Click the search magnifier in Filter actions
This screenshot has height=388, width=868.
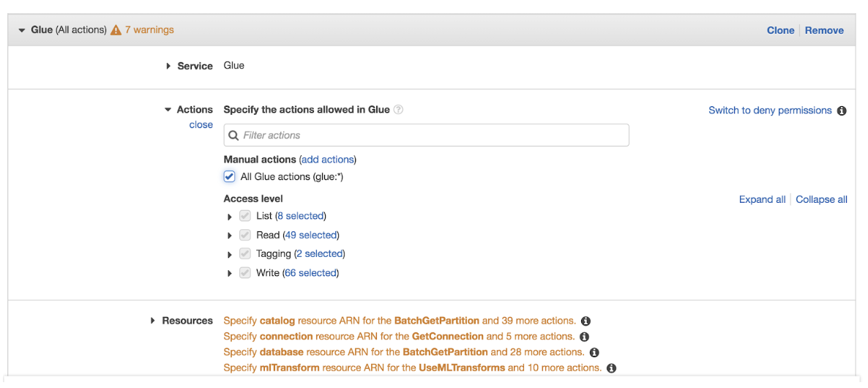pos(233,135)
